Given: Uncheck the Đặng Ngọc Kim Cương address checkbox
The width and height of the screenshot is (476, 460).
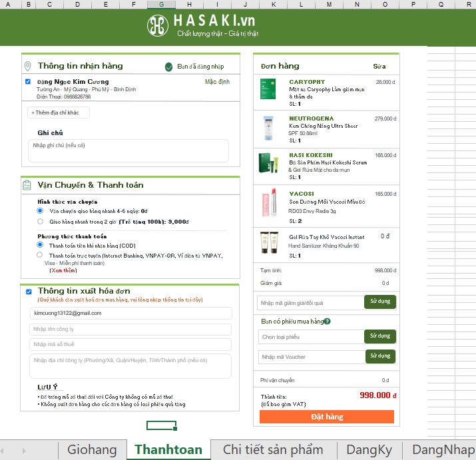Looking at the screenshot, I should [28, 81].
